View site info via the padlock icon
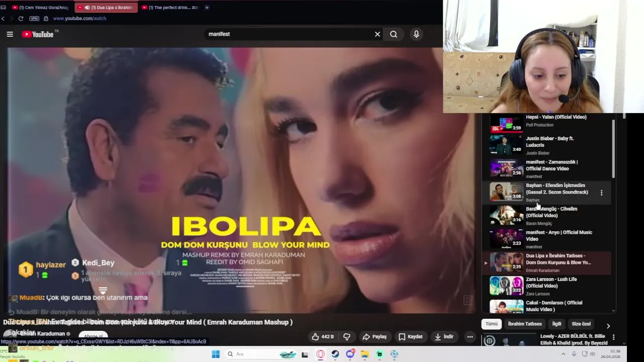This screenshot has height=362, width=644. (x=46, y=19)
